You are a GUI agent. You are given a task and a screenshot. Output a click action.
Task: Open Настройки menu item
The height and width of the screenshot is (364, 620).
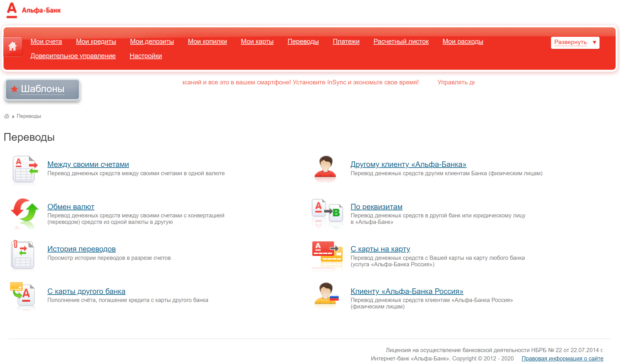tap(146, 56)
